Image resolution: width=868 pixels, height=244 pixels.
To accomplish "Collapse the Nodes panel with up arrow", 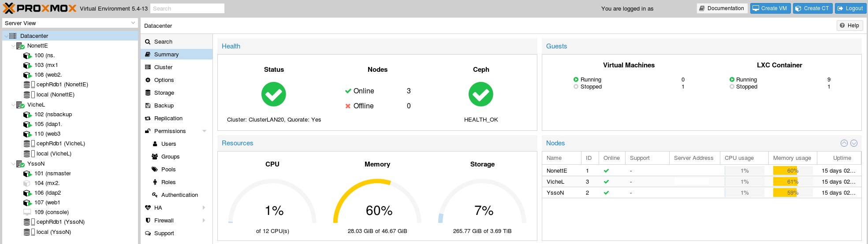I will 844,143.
